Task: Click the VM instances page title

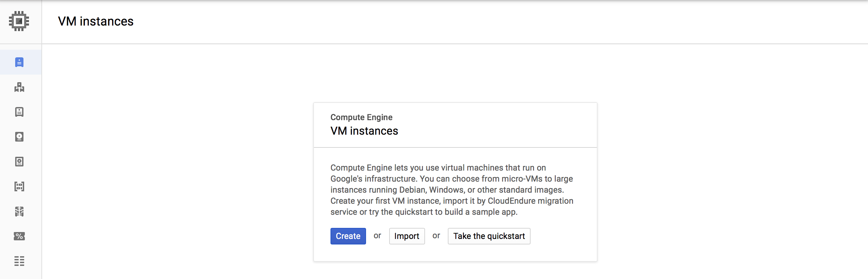Action: tap(96, 21)
